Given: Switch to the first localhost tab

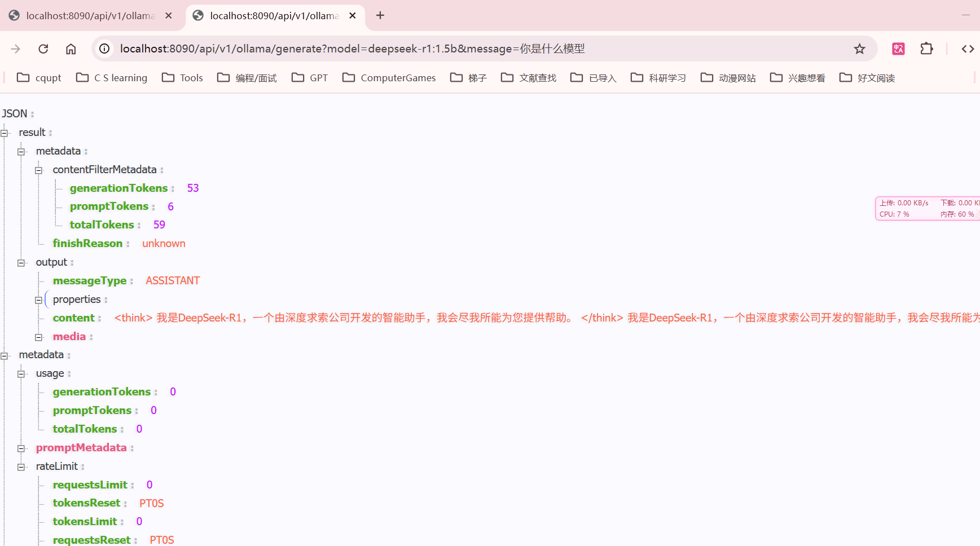Looking at the screenshot, I should (x=90, y=16).
